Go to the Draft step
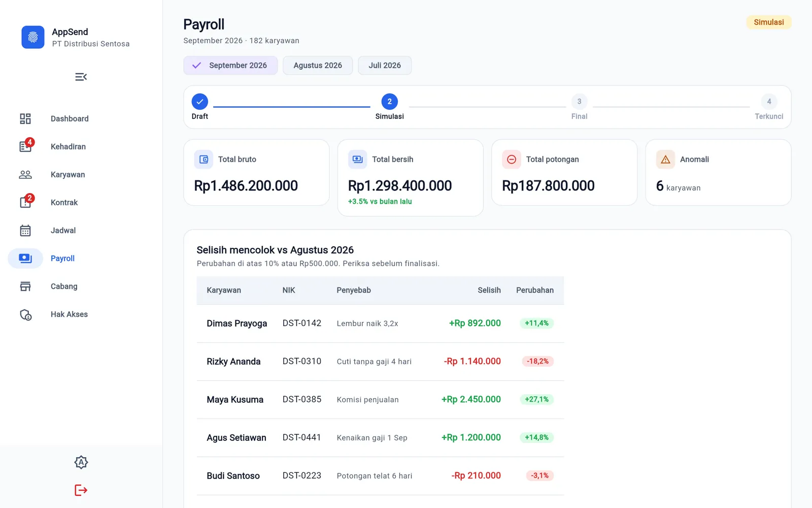The image size is (812, 508). [x=200, y=107]
